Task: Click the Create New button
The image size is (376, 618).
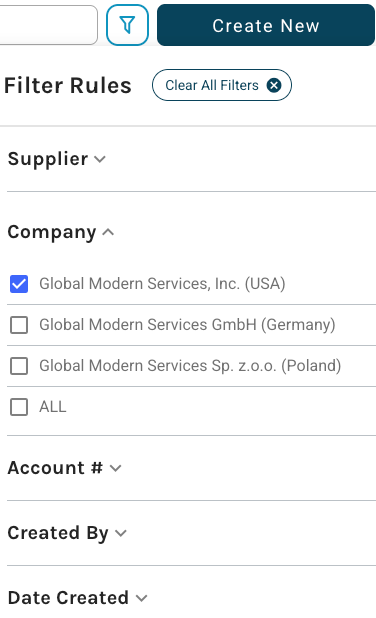Action: coord(266,25)
